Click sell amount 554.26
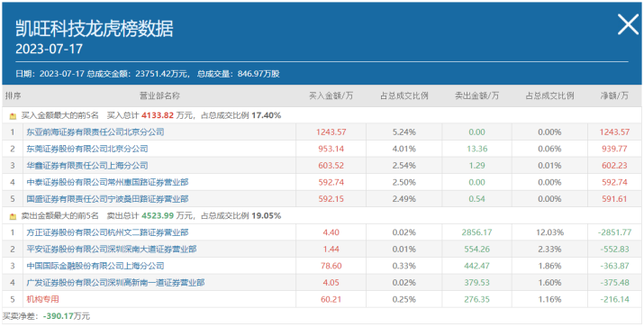The width and height of the screenshot is (644, 327). pos(476,249)
